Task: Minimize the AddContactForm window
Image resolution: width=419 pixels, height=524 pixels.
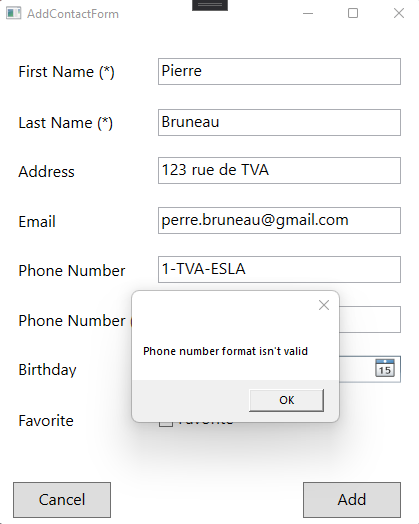Action: coord(308,13)
